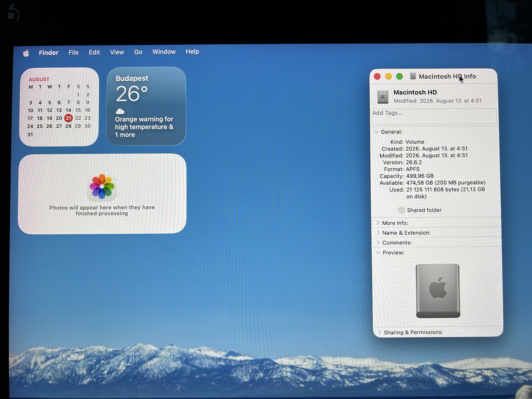Viewport: 532px width, 399px height.
Task: Open the View menu
Action: (117, 52)
